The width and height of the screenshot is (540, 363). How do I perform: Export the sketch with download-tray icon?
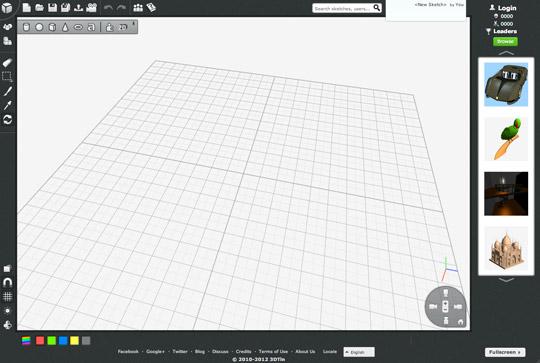tap(78, 7)
